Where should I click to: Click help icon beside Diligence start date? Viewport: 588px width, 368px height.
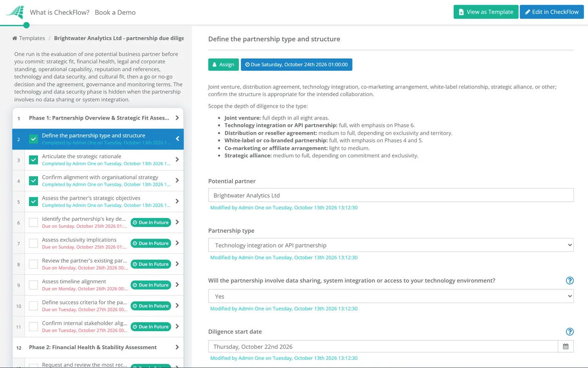coord(570,332)
